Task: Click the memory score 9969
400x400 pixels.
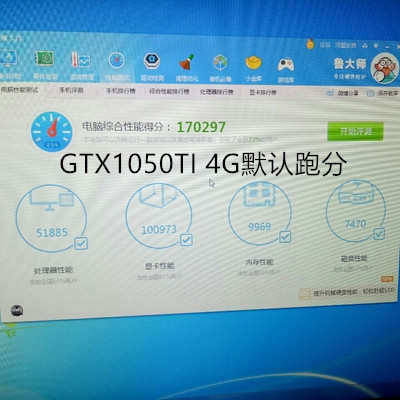Action: (x=260, y=227)
